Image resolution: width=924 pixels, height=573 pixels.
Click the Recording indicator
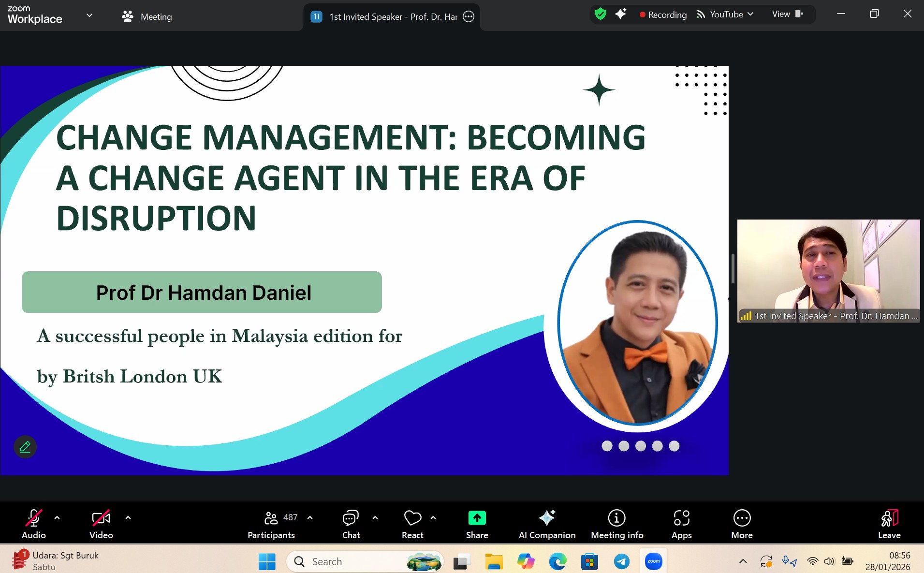[663, 15]
